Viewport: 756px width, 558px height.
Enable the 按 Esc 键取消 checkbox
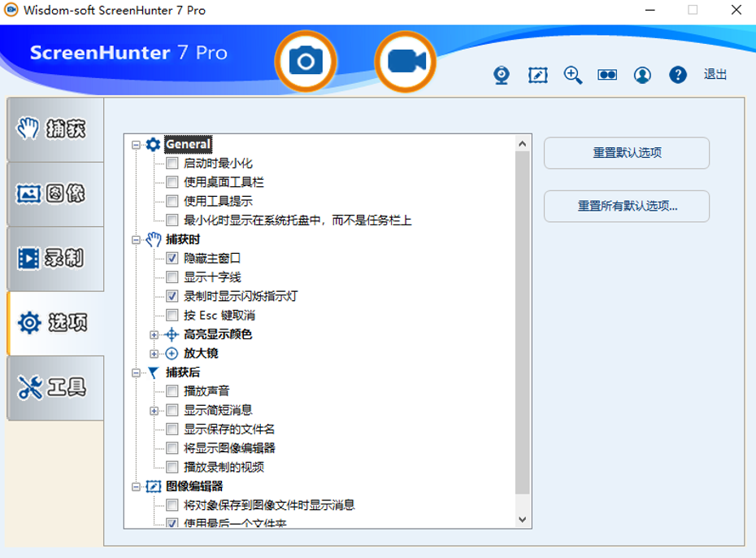click(172, 316)
